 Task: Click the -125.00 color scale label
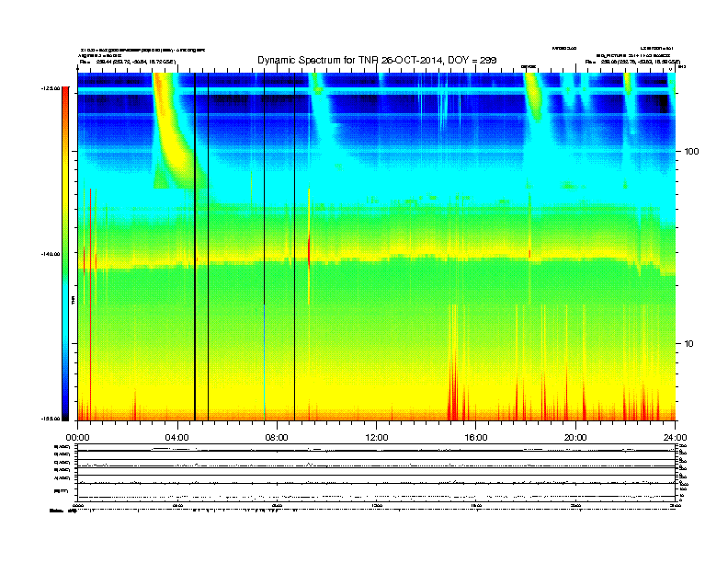click(51, 87)
